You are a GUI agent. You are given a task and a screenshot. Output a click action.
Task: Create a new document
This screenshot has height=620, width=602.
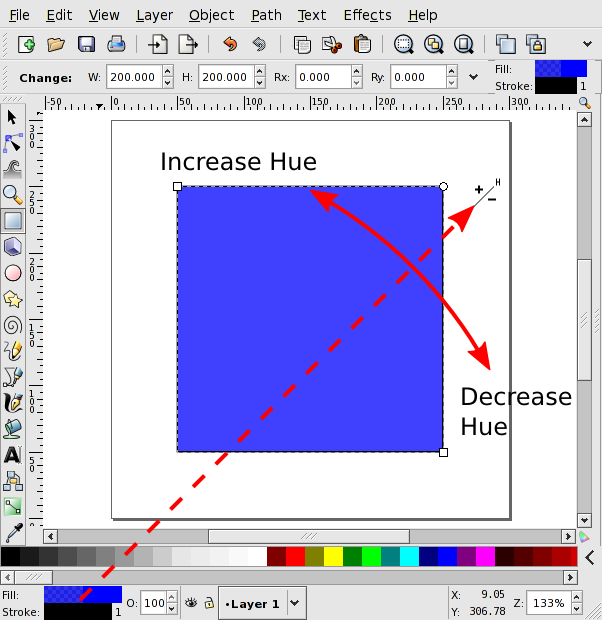point(27,44)
